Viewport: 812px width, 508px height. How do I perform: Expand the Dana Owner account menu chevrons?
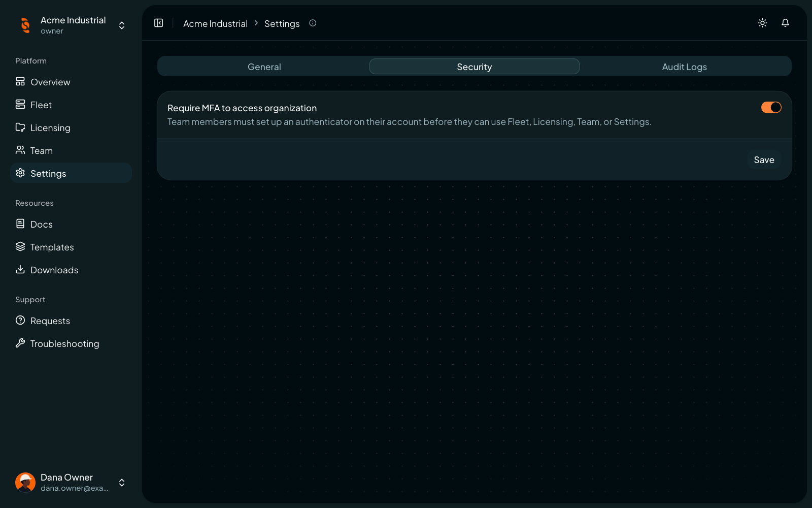(122, 483)
